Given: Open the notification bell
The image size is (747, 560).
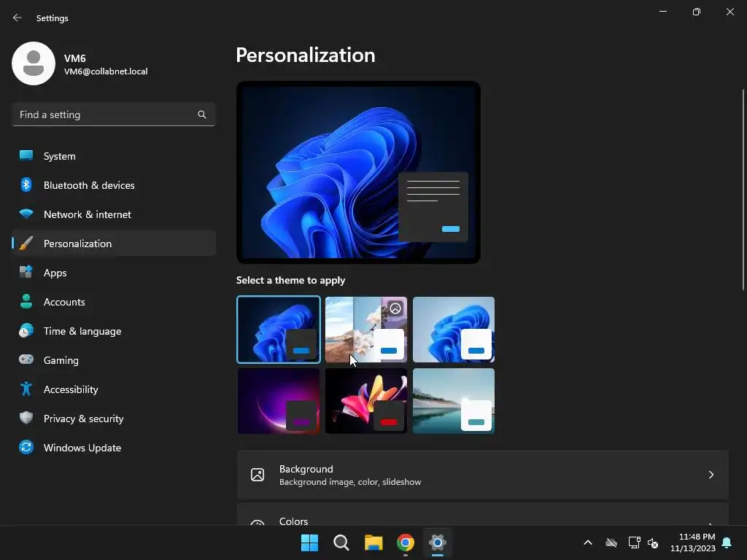Looking at the screenshot, I should coord(727,542).
